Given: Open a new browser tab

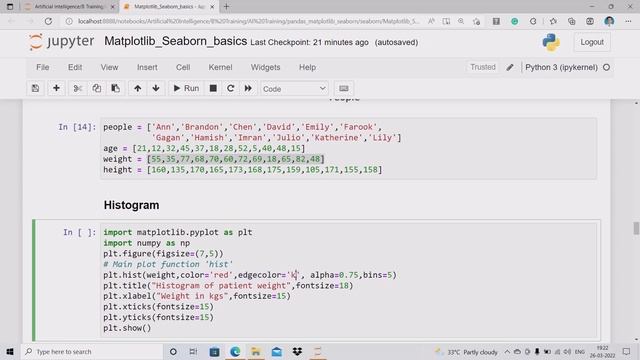Looking at the screenshot, I should click(x=227, y=7).
